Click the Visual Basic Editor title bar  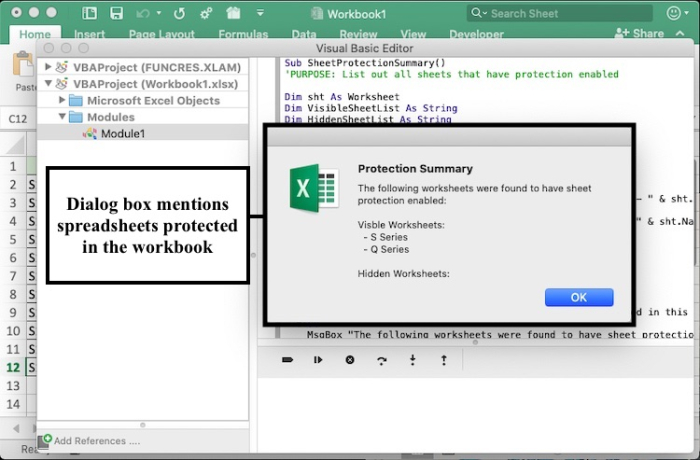tap(365, 48)
